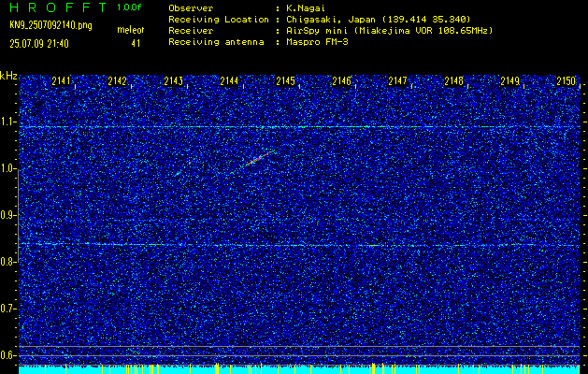Image resolution: width=588 pixels, height=374 pixels.
Task: Click the 2149 time axis label
Action: 509,80
